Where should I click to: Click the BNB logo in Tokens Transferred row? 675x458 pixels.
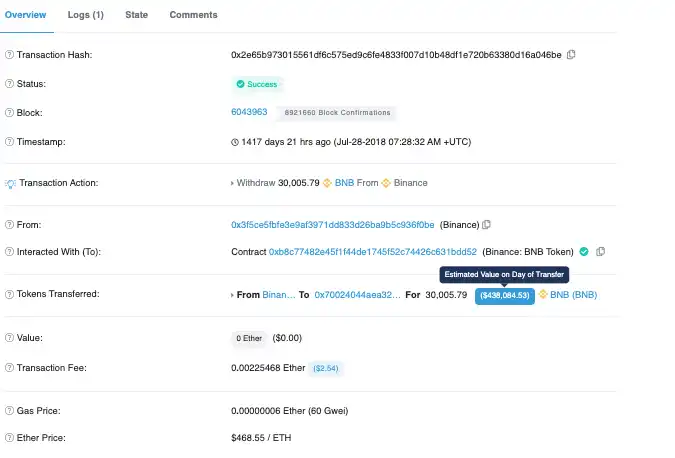point(543,294)
